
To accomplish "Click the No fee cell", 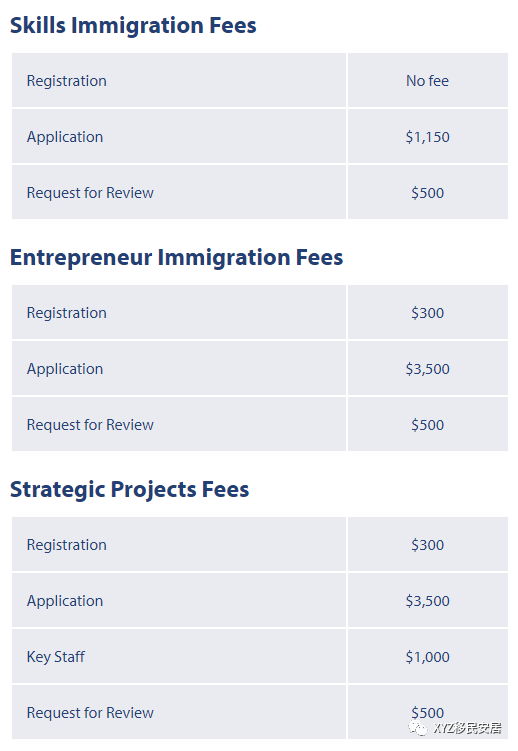I will coord(428,80).
